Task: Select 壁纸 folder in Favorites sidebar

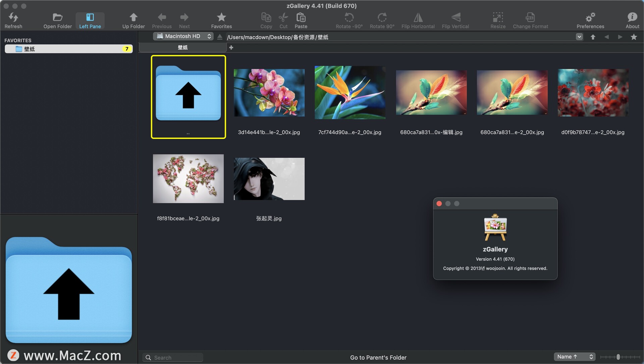Action: click(x=69, y=49)
